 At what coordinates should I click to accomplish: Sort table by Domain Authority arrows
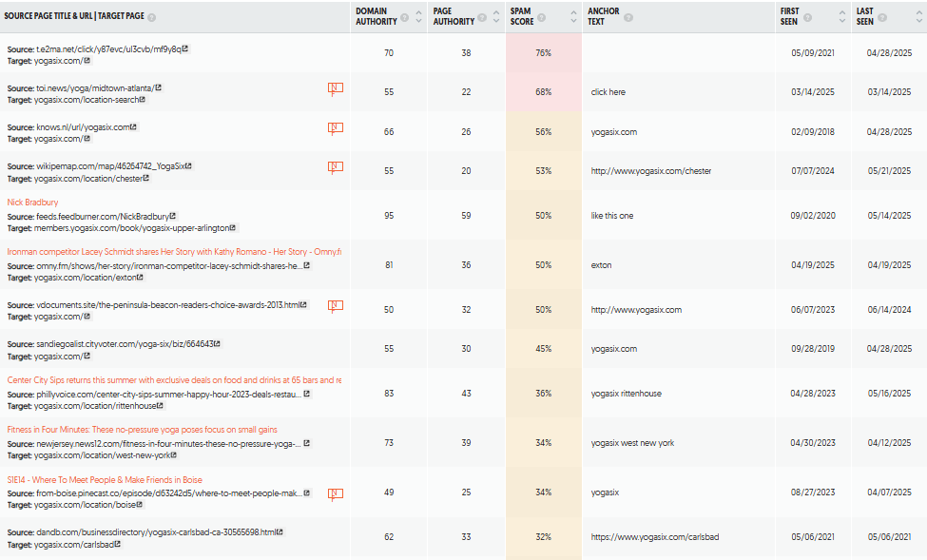point(418,16)
